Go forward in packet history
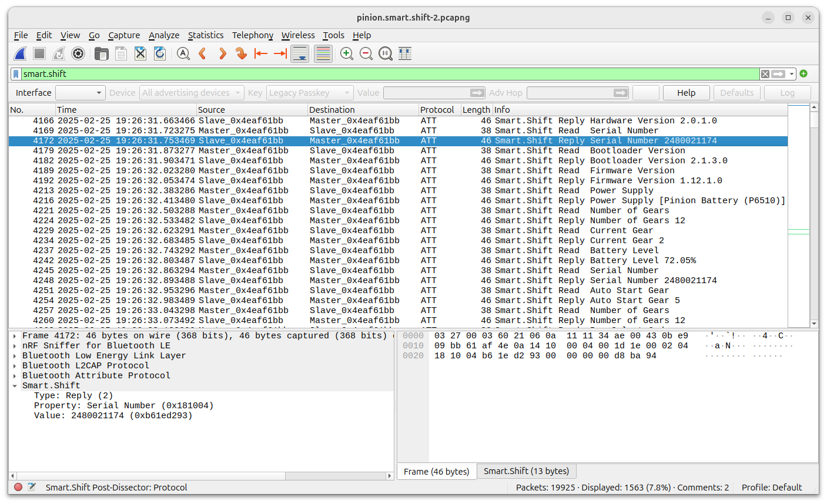The image size is (827, 504). pos(222,54)
